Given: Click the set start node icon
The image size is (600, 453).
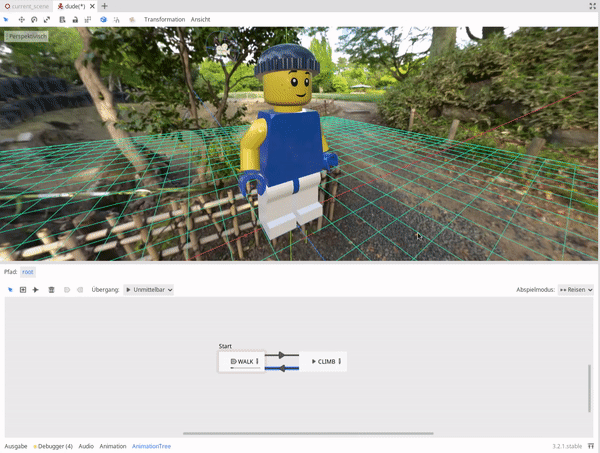Looking at the screenshot, I should (67, 290).
